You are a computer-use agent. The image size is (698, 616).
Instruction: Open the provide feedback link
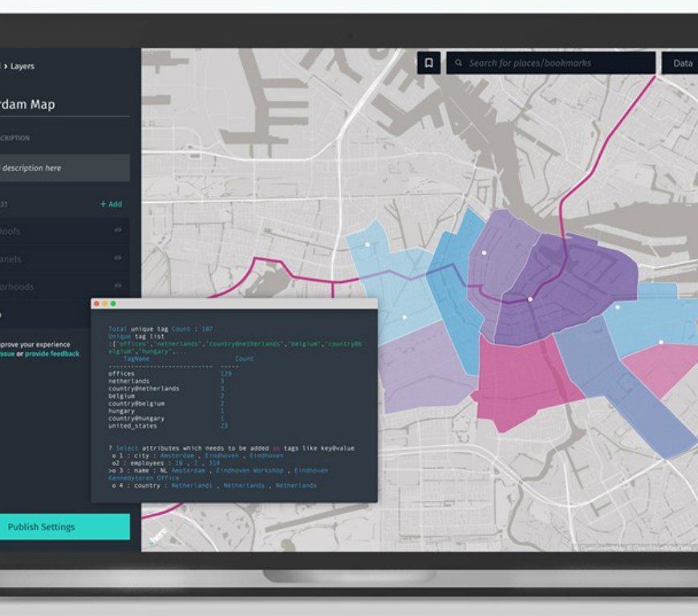[x=52, y=354]
